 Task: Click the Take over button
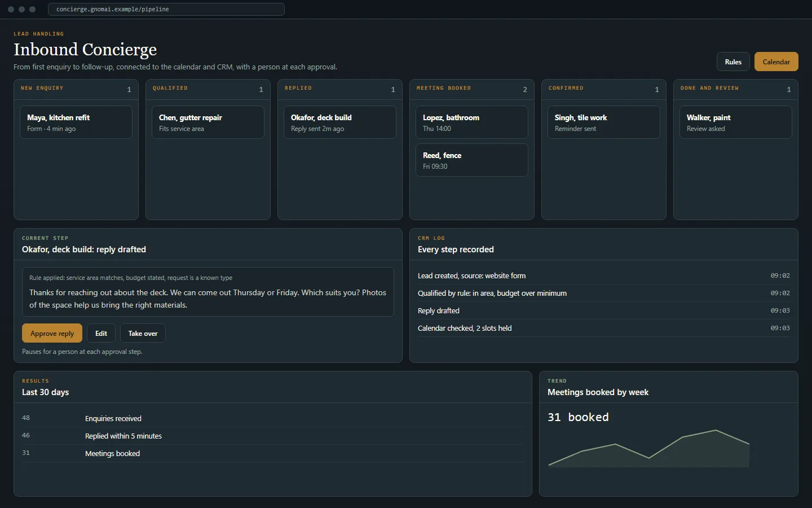point(143,333)
